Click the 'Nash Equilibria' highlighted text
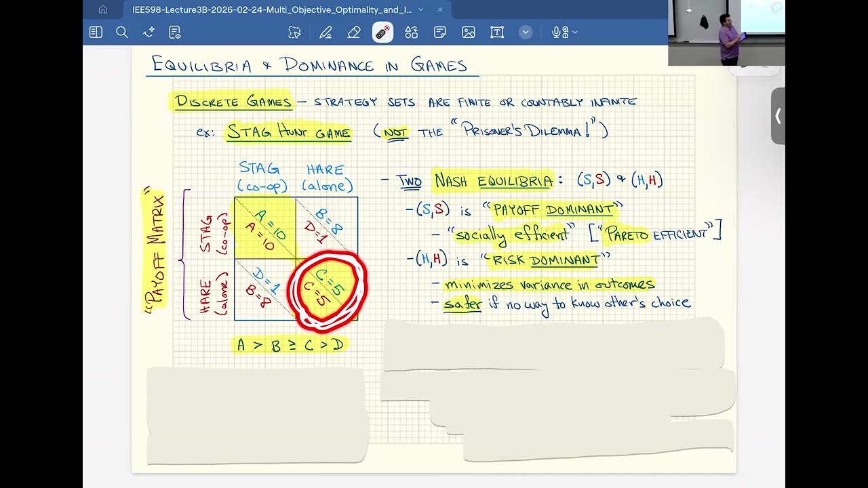 coord(493,181)
